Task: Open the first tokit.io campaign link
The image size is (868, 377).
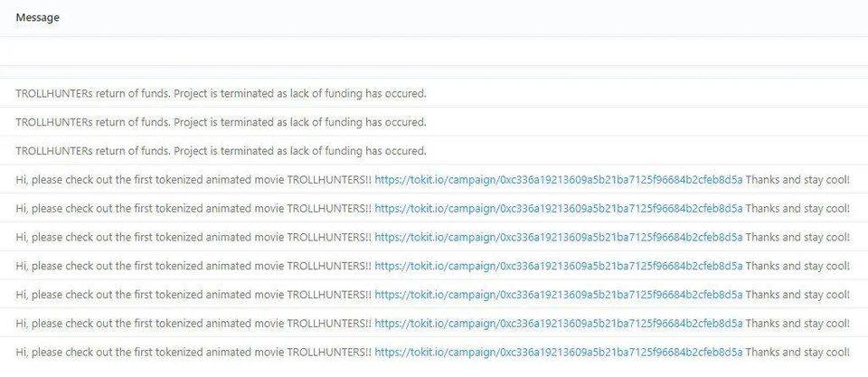Action: 559,180
